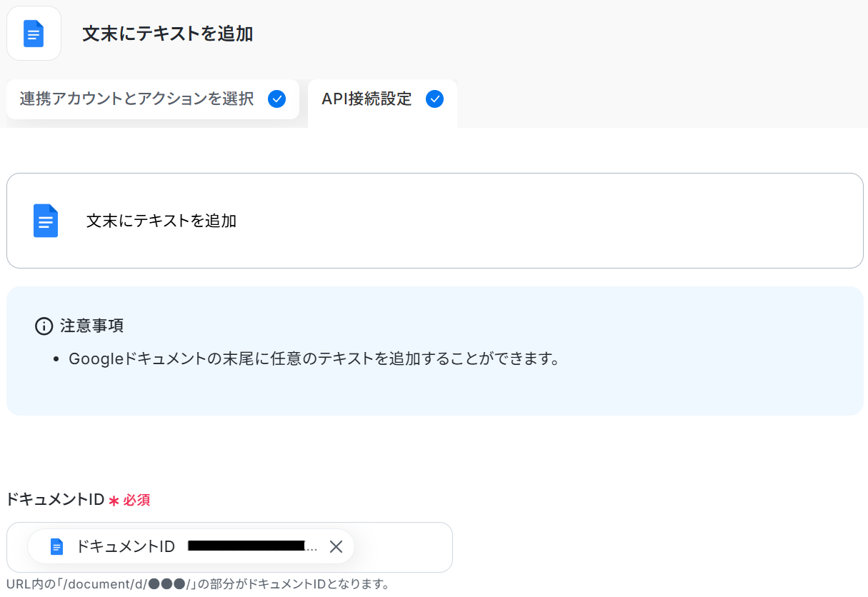
Task: Click the 注意事項 heading text
Action: 91,326
